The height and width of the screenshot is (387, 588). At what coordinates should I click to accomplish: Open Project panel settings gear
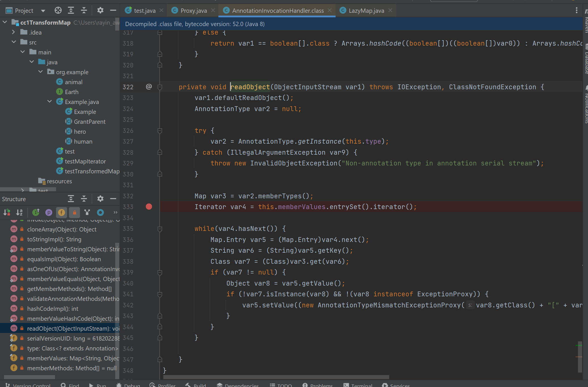click(x=100, y=10)
